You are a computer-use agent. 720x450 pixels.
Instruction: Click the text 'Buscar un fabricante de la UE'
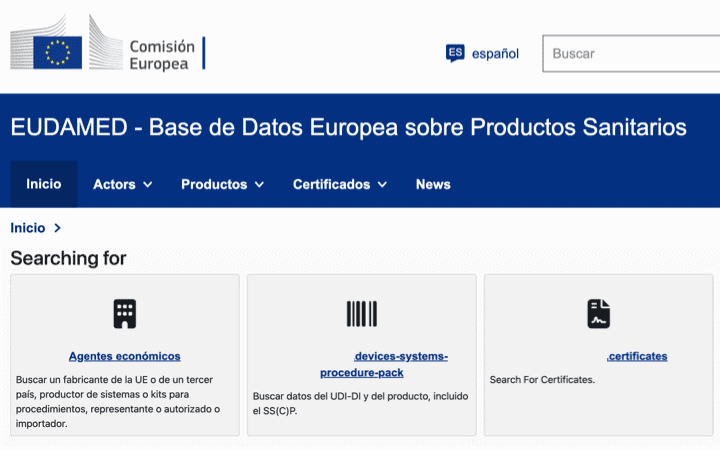81,380
